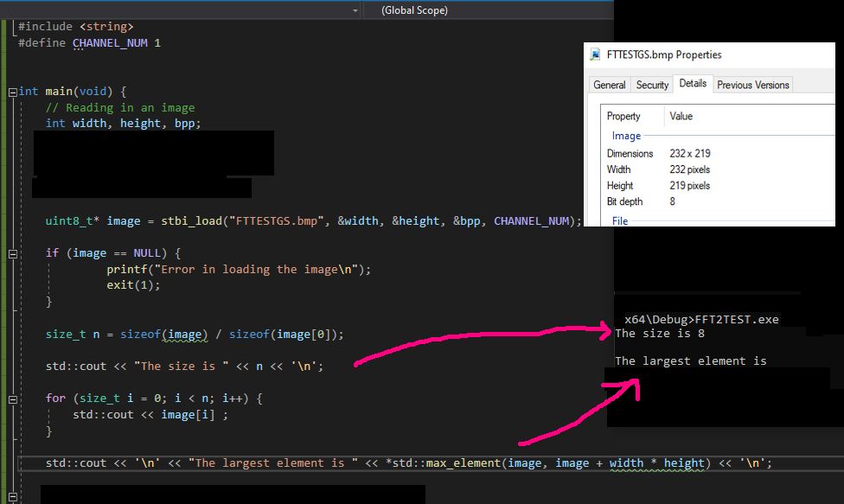Click the "FTTESTGS.bmp" string literal
The height and width of the screenshot is (504, 844).
pos(277,221)
